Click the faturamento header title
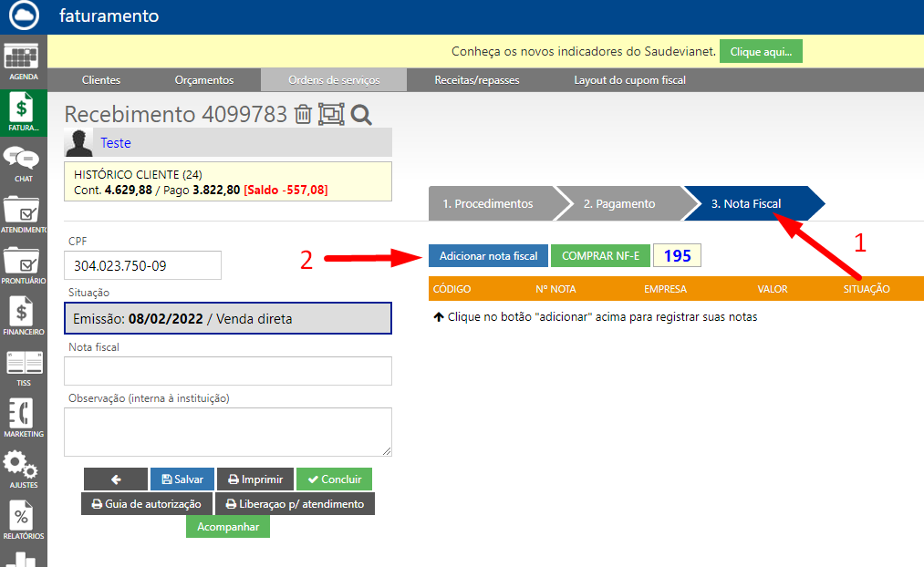924x567 pixels. [109, 15]
